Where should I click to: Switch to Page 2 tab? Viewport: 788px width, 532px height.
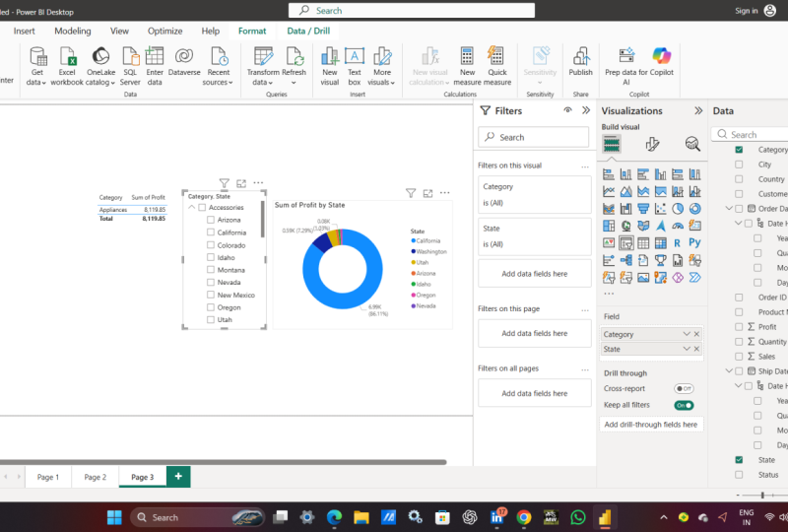(x=96, y=477)
